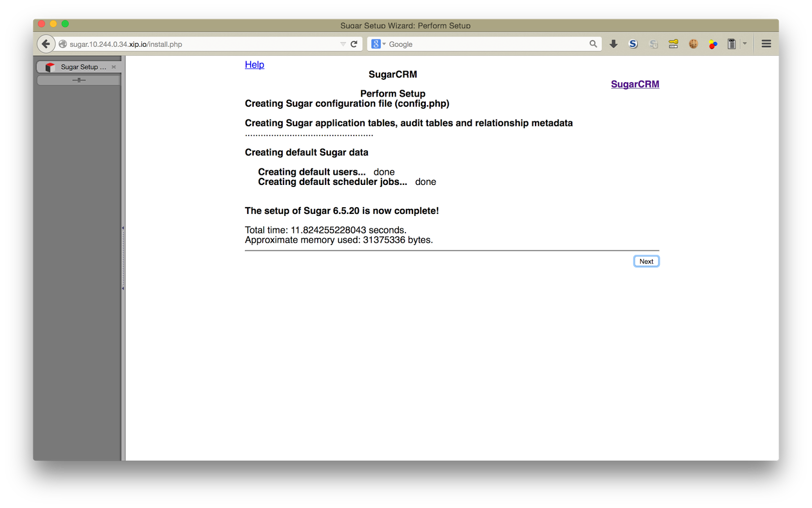
Task: Go back using the browser back arrow
Action: 46,44
